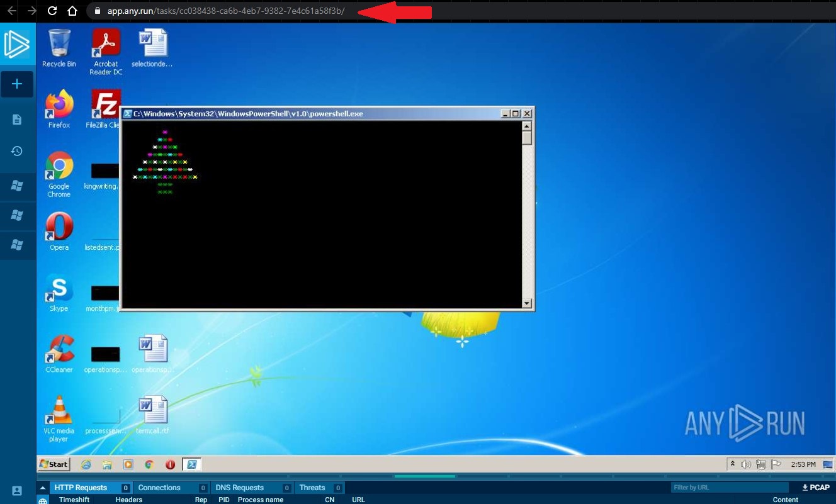Click the Filter by URL field
Screen dimensions: 836x504
pos(730,486)
